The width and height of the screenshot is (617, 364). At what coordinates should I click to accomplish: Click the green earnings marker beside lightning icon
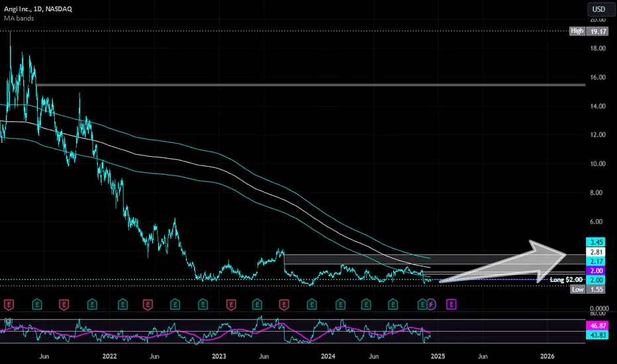pos(422,304)
